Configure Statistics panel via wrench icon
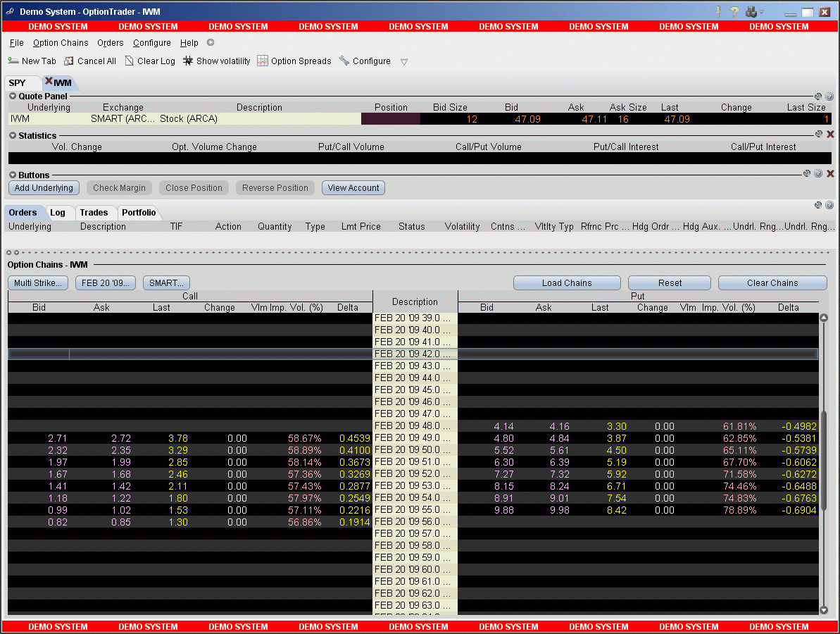The width and height of the screenshot is (840, 634). (x=819, y=134)
